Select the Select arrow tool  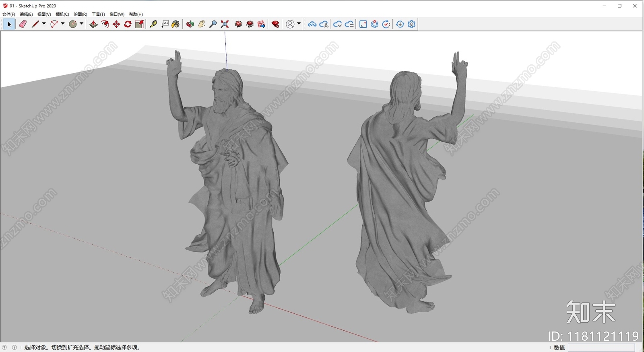click(x=9, y=24)
